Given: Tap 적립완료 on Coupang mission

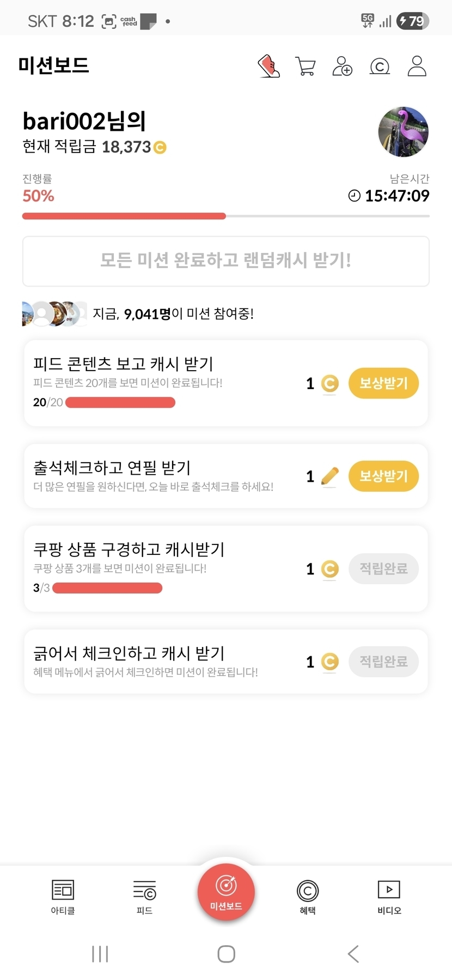Looking at the screenshot, I should [383, 568].
